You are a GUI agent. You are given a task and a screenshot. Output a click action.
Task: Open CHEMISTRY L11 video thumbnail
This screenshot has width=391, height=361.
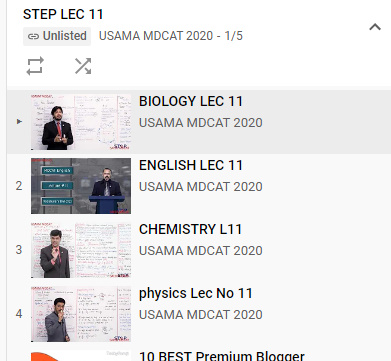click(x=81, y=250)
